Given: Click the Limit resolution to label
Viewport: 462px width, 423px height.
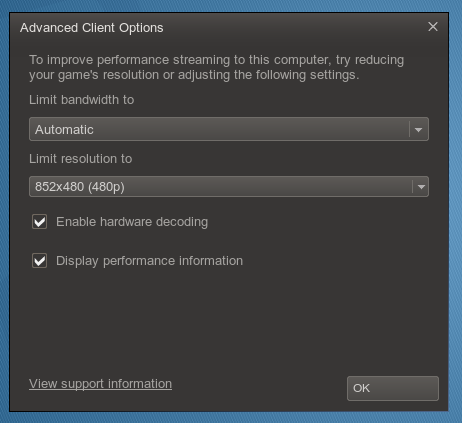Looking at the screenshot, I should click(80, 159).
